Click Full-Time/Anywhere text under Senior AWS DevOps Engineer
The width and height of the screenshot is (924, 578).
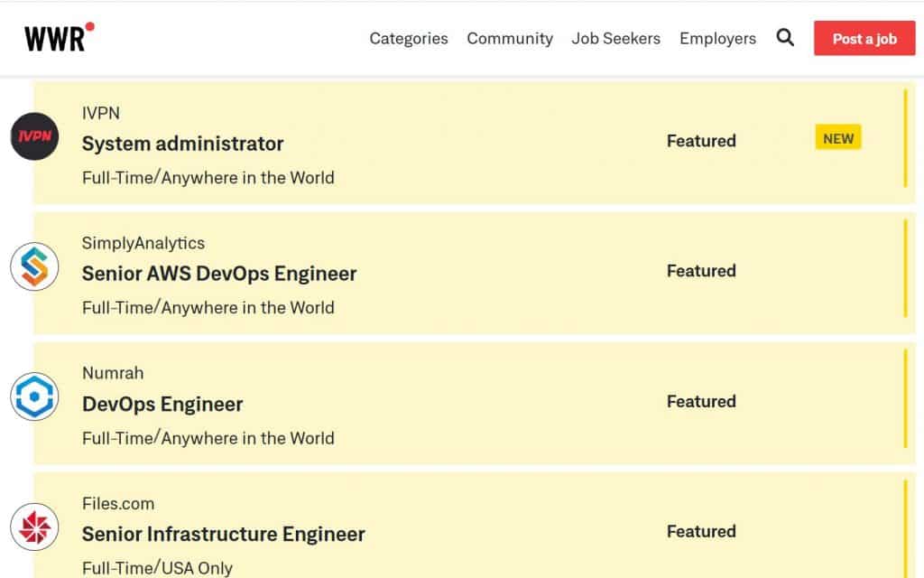tap(208, 307)
